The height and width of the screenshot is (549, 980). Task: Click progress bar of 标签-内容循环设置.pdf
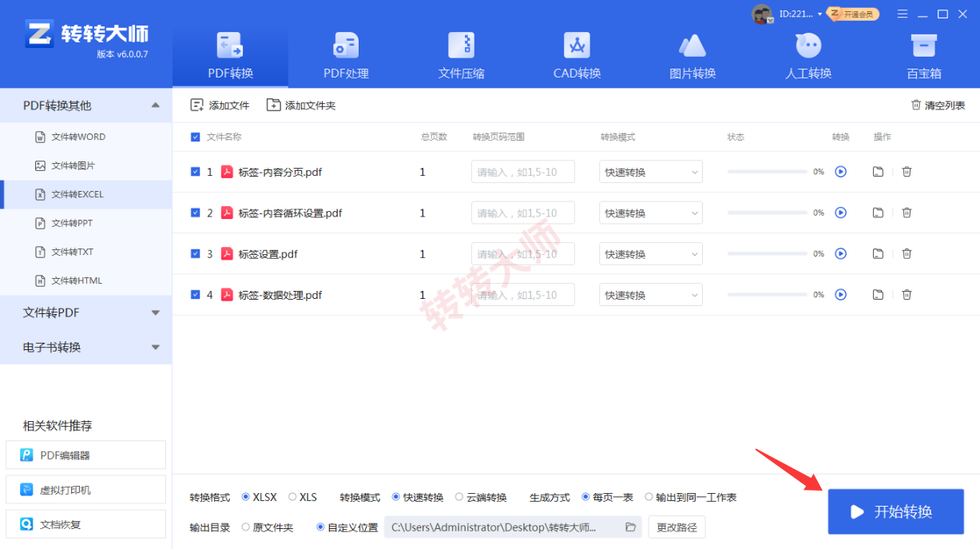(x=767, y=213)
